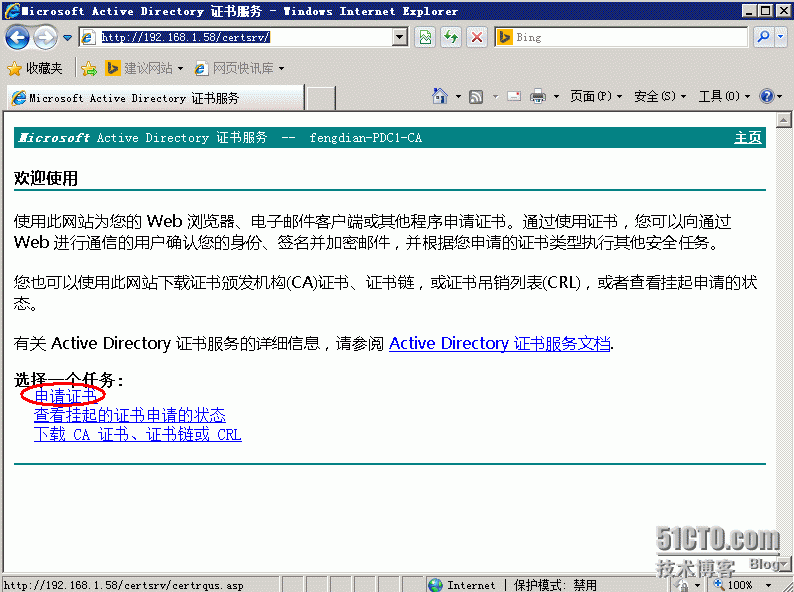Open the 工具(O) menu

pyautogui.click(x=724, y=96)
